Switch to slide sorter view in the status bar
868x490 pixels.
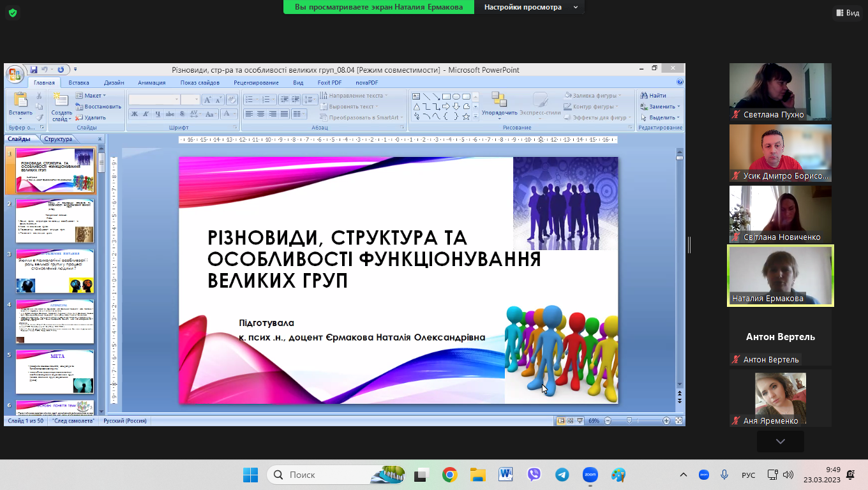click(x=570, y=421)
